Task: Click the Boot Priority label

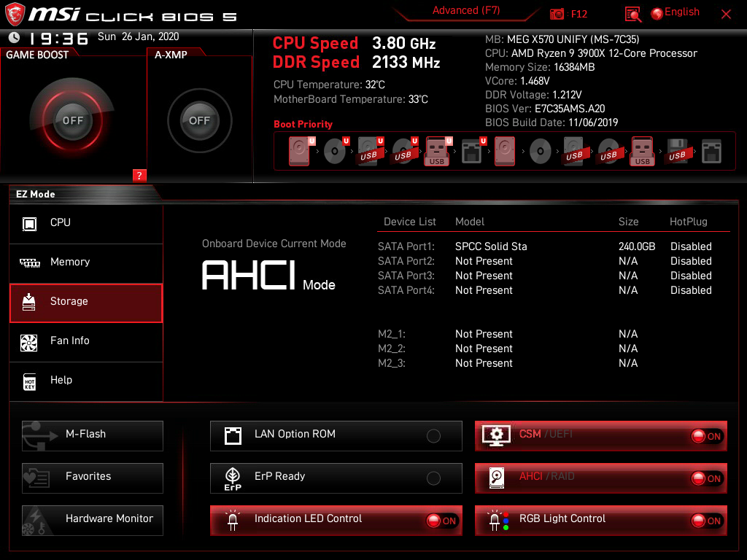Action: point(303,124)
